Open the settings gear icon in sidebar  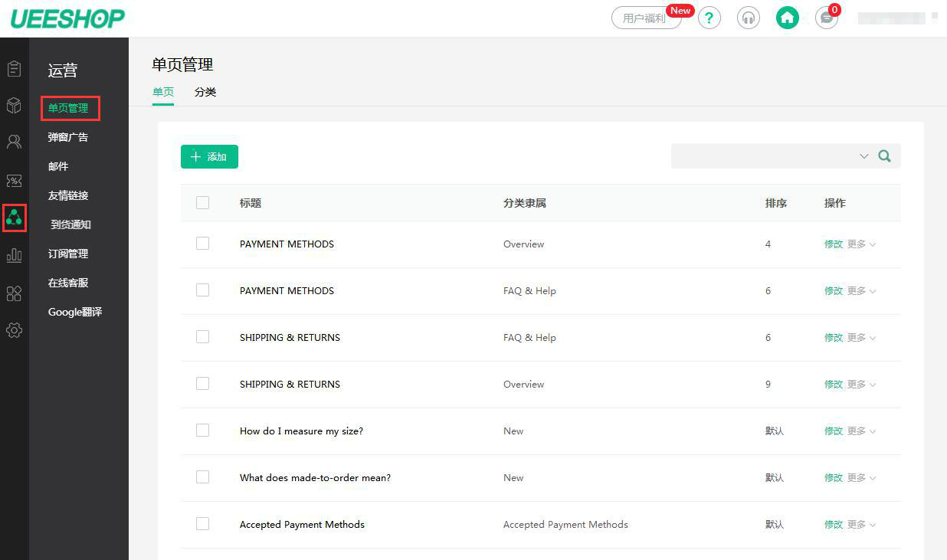coord(14,330)
